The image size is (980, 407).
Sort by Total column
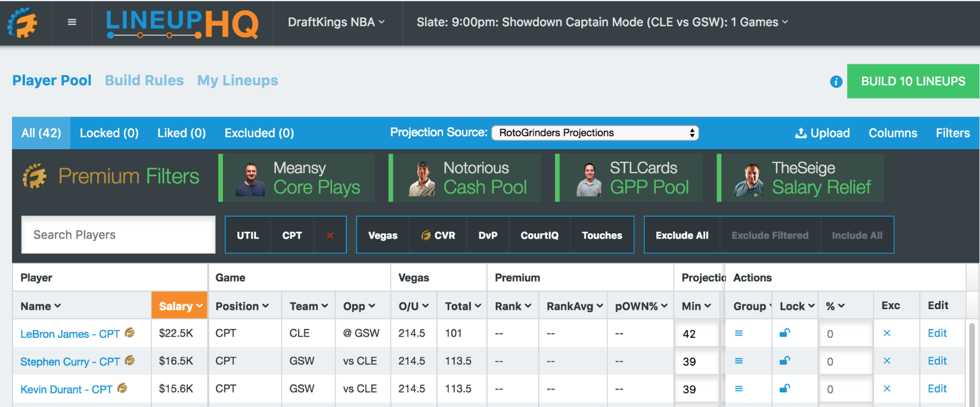tap(463, 306)
